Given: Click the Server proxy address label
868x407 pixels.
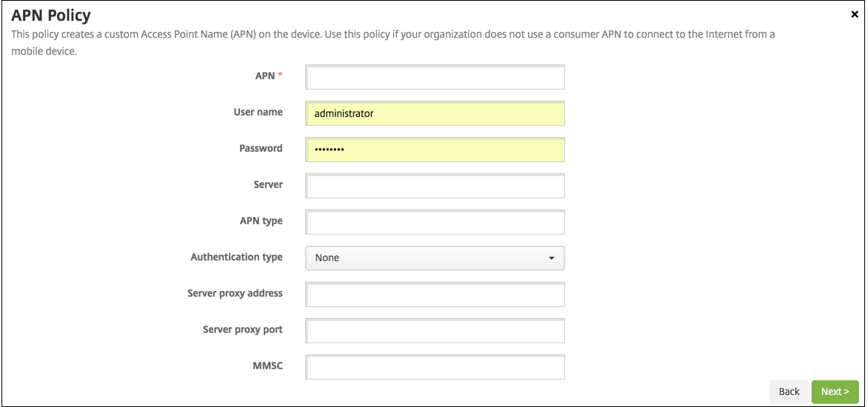Looking at the screenshot, I should click(x=235, y=293).
